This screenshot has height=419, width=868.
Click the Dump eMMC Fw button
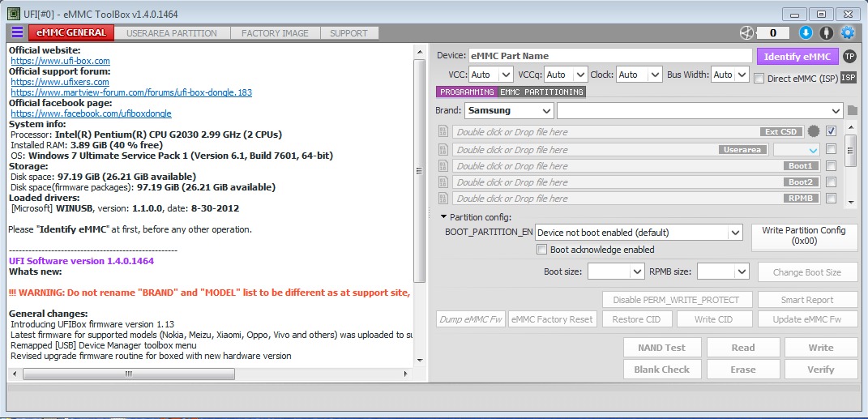point(471,319)
